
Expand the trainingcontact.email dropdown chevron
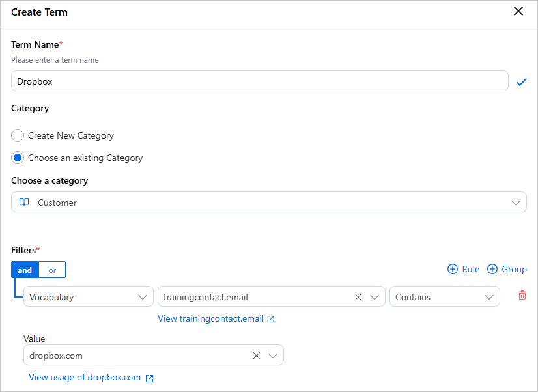click(375, 297)
